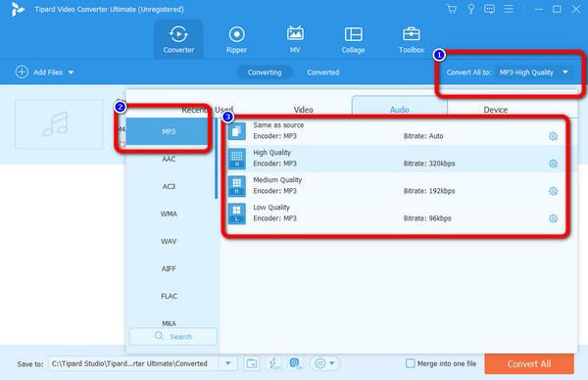Image resolution: width=588 pixels, height=380 pixels.
Task: Expand the Add Files dropdown arrow
Action: coord(71,72)
